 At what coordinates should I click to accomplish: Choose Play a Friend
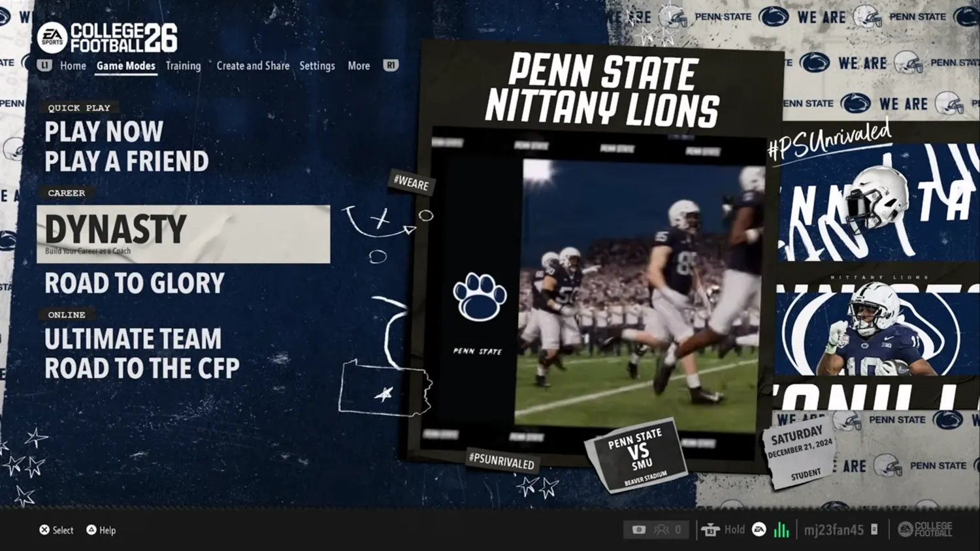pyautogui.click(x=127, y=161)
